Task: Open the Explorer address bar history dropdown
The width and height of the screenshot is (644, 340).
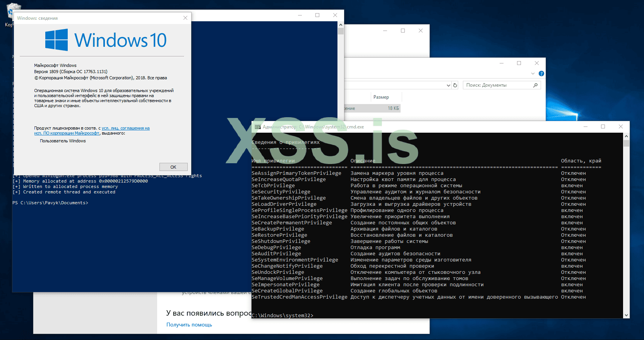Action: (x=449, y=85)
